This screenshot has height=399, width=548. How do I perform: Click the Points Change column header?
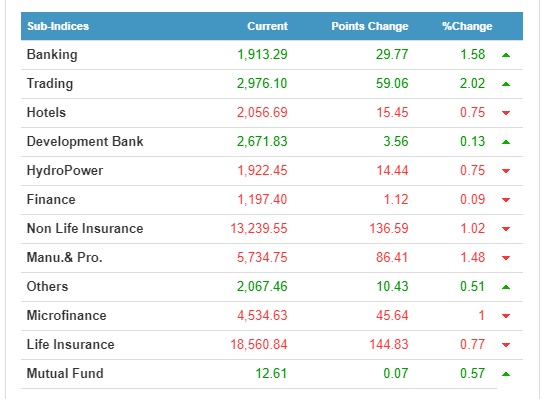point(370,26)
